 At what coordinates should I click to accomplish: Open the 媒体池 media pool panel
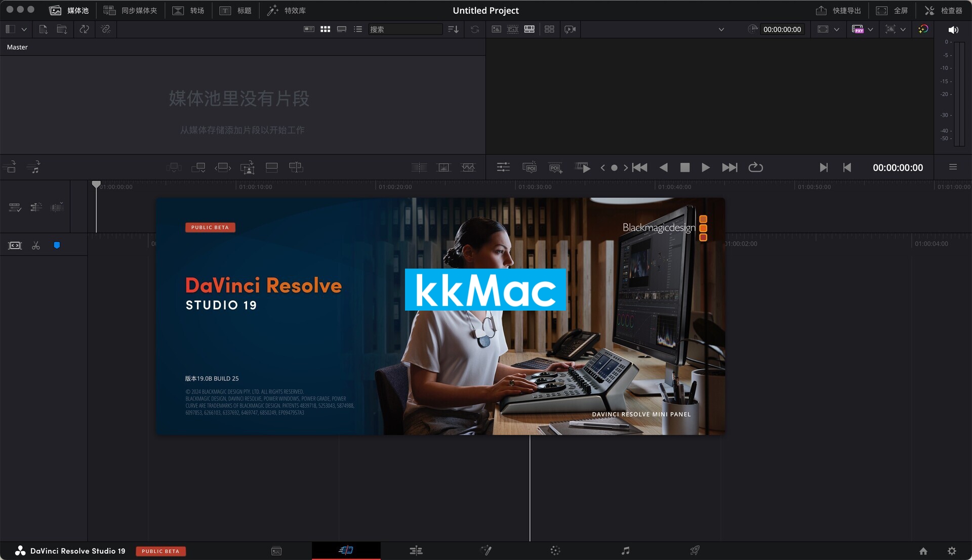[69, 10]
